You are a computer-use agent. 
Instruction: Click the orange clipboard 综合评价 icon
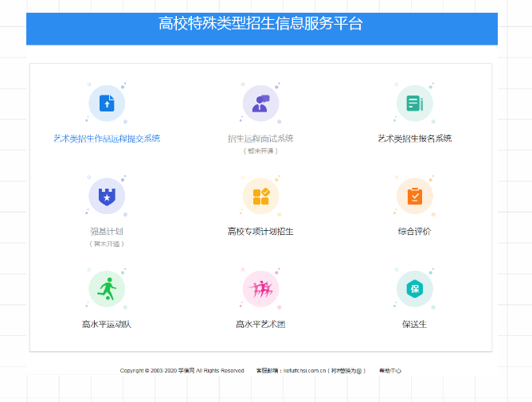point(414,196)
